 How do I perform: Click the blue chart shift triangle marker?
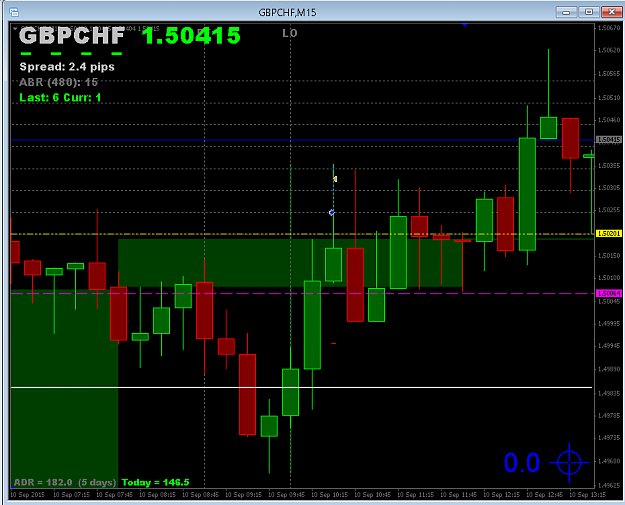click(x=464, y=25)
